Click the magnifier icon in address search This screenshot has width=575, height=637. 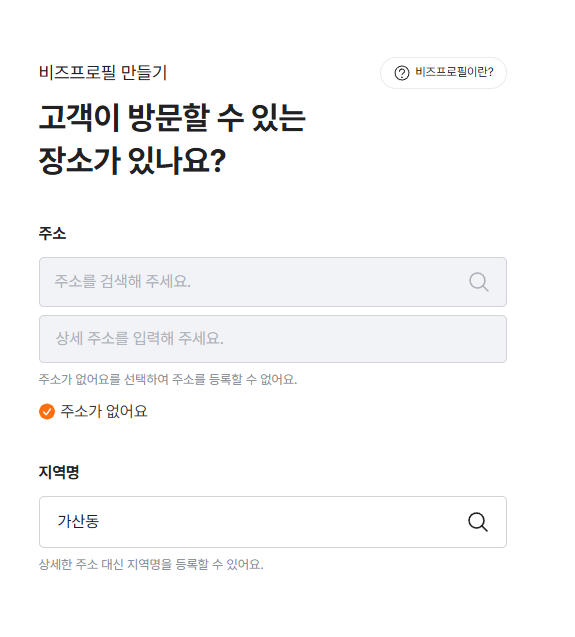(479, 282)
